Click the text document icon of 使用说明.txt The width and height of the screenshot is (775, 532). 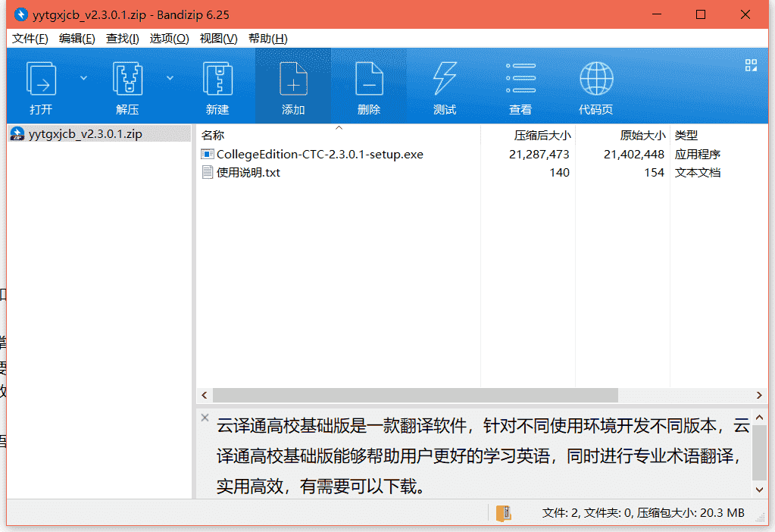tap(207, 173)
